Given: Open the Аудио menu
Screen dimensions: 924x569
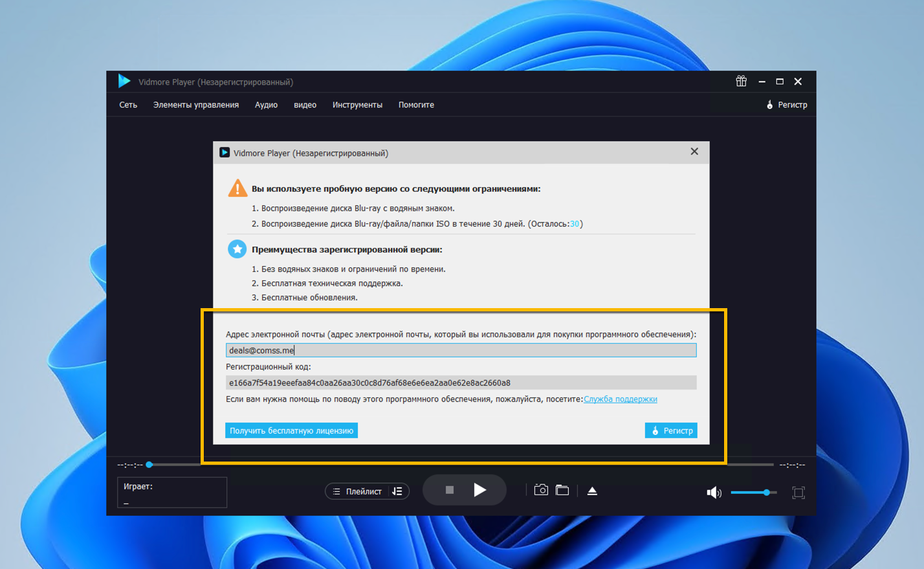Looking at the screenshot, I should click(266, 105).
